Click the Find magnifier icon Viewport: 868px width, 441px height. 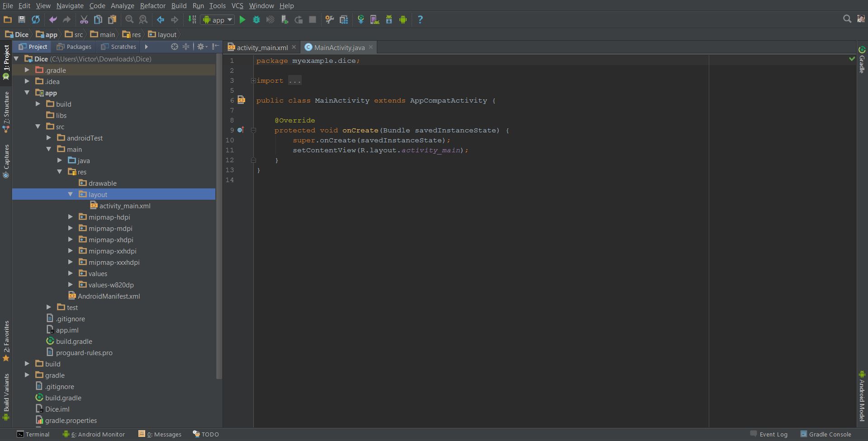[129, 19]
